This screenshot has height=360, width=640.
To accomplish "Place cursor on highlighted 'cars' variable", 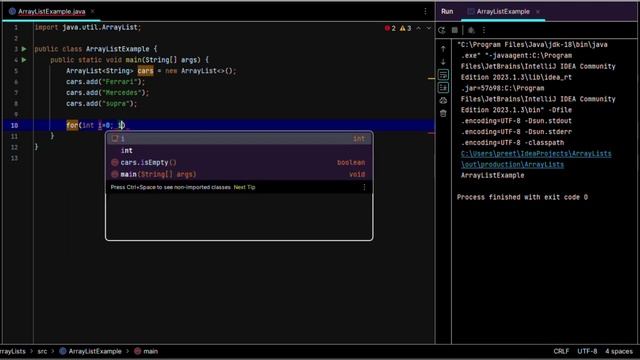I will click(145, 71).
